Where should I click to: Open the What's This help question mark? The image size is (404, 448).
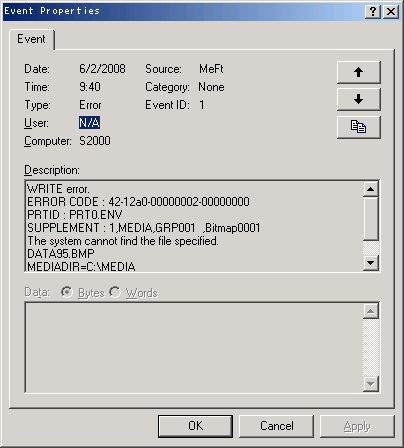pyautogui.click(x=373, y=12)
